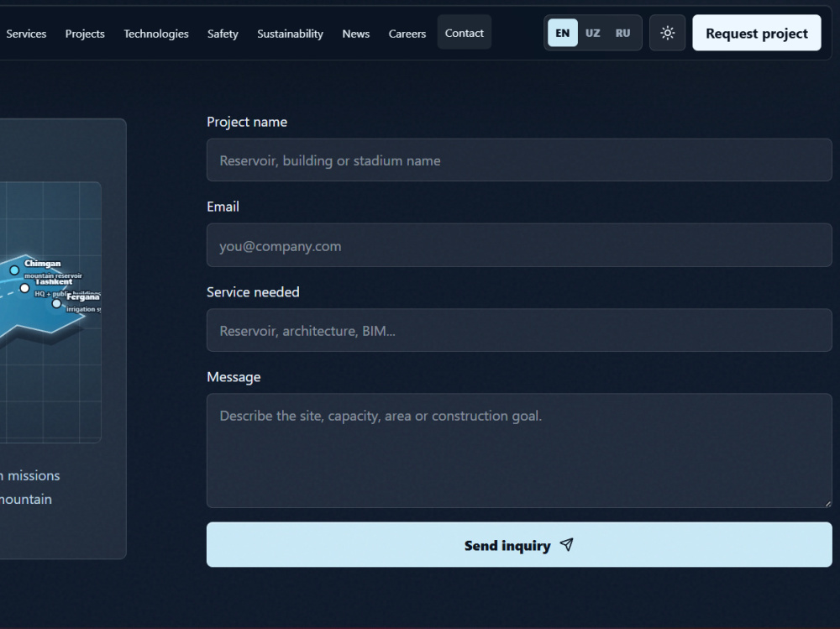Image resolution: width=840 pixels, height=629 pixels.
Task: Switch language to UZ
Action: pos(592,34)
